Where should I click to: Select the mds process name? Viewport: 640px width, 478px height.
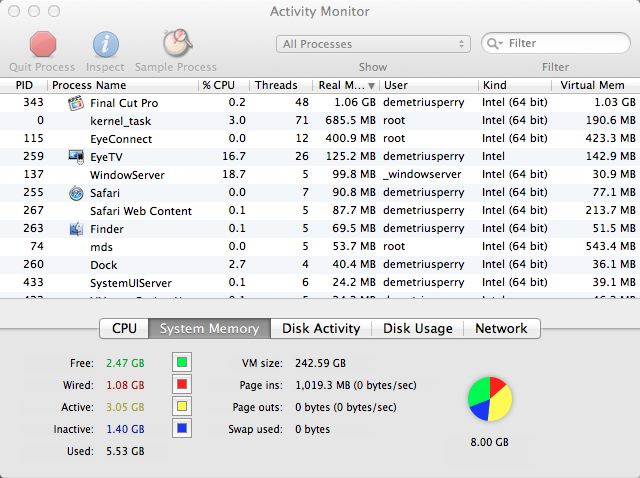pyautogui.click(x=101, y=247)
